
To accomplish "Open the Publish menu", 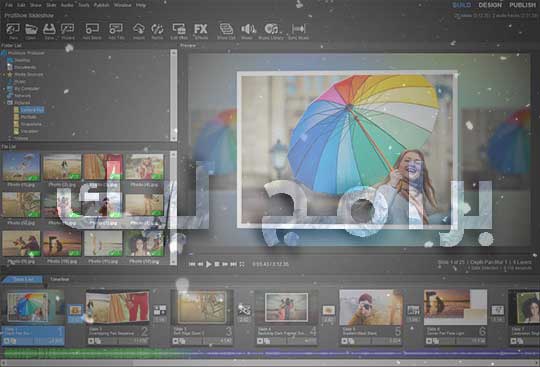I will [x=102, y=5].
